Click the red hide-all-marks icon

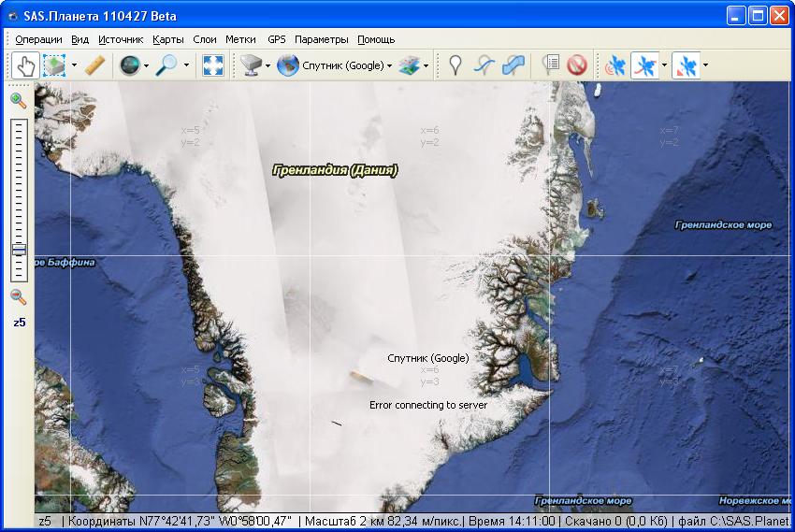tap(577, 65)
